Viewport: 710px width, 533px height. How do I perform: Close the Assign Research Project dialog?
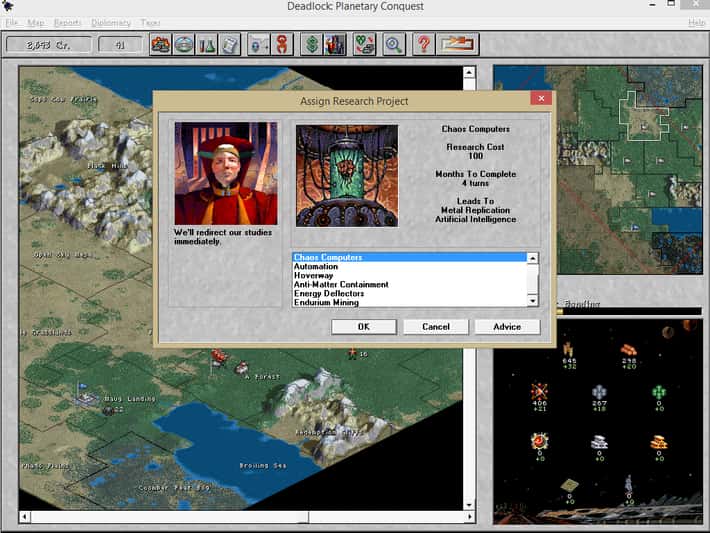coord(541,98)
